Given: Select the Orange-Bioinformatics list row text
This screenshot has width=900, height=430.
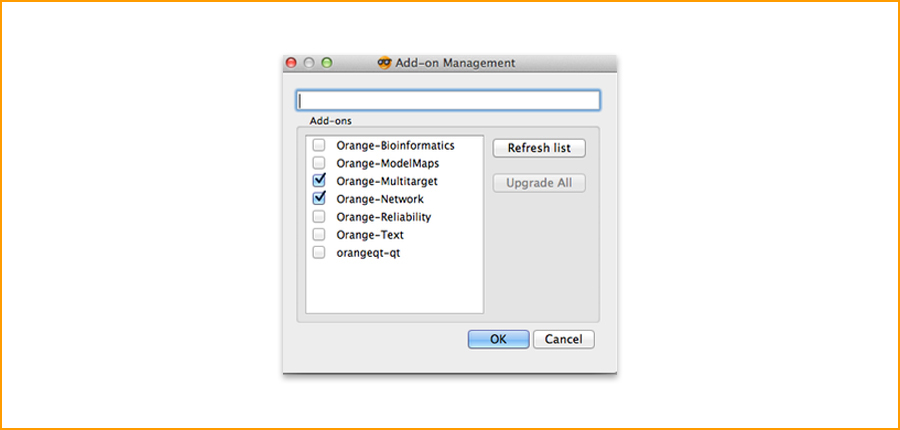Looking at the screenshot, I should (x=395, y=146).
